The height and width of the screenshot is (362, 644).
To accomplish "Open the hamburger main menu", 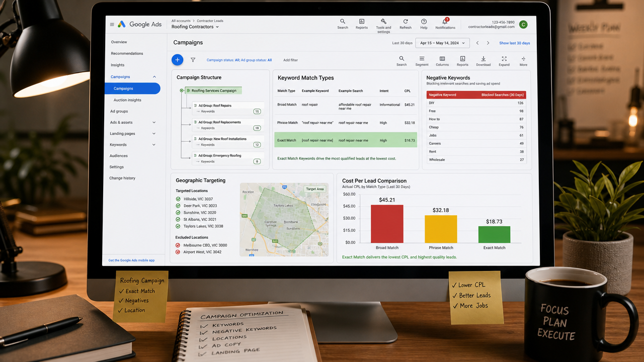I will pos(112,24).
